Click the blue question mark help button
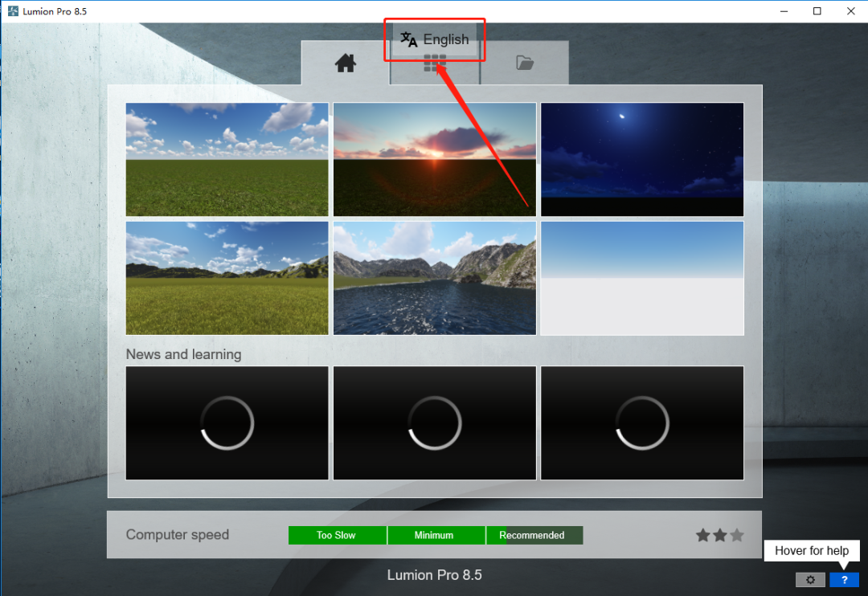This screenshot has height=596, width=868. 844,579
